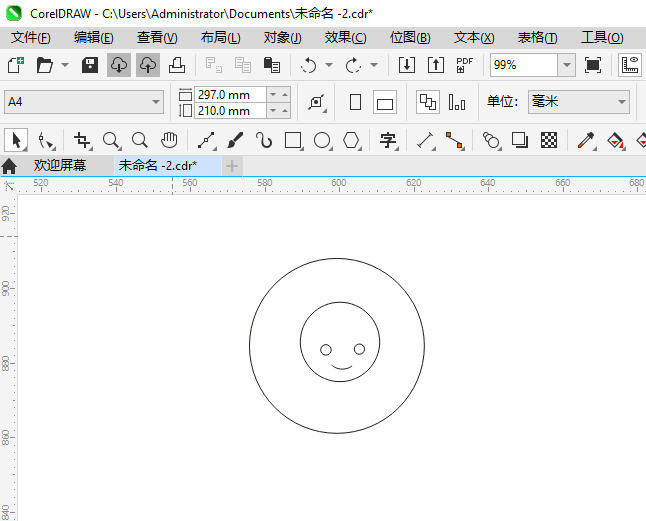Image resolution: width=646 pixels, height=521 pixels.
Task: Activate the Text tool
Action: click(x=388, y=140)
